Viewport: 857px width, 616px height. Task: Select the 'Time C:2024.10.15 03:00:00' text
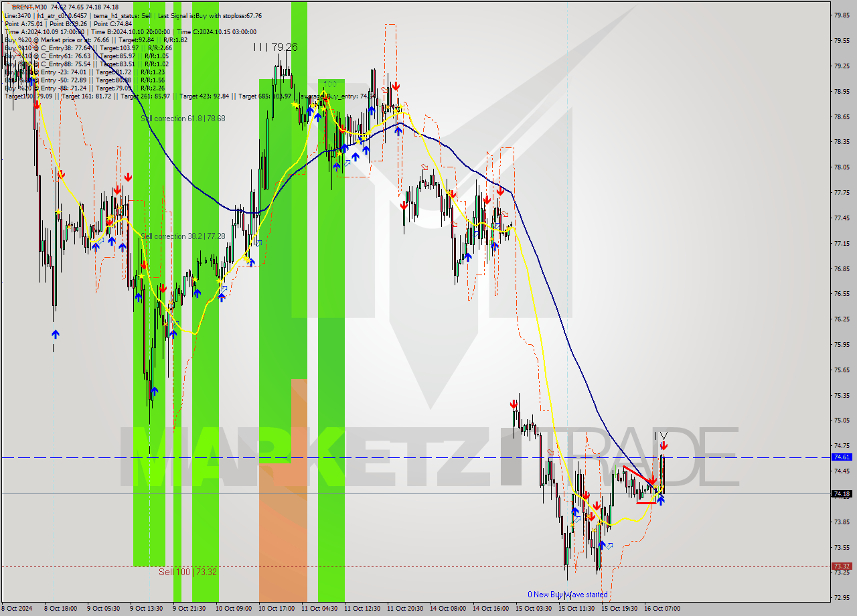217,31
